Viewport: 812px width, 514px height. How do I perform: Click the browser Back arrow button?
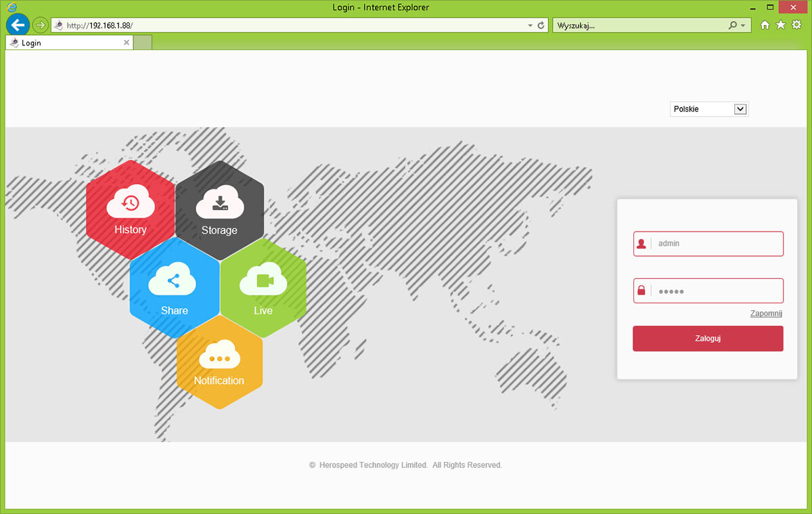pyautogui.click(x=18, y=25)
